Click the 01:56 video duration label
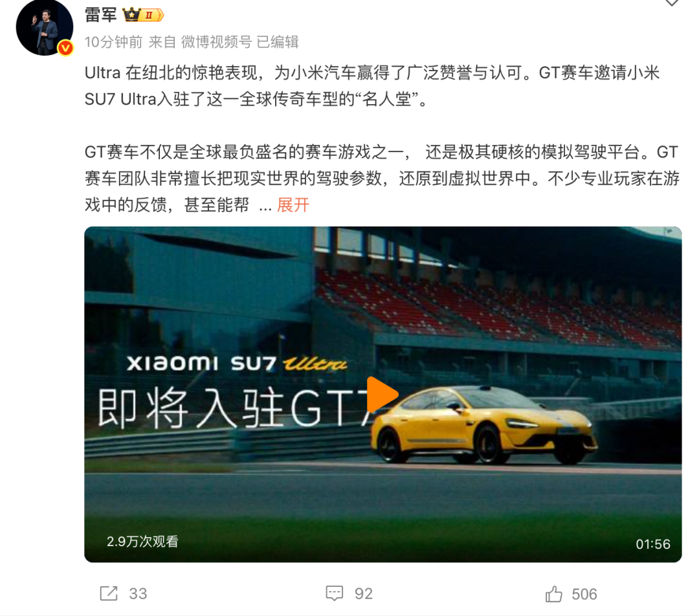The width and height of the screenshot is (699, 616). pos(652,544)
